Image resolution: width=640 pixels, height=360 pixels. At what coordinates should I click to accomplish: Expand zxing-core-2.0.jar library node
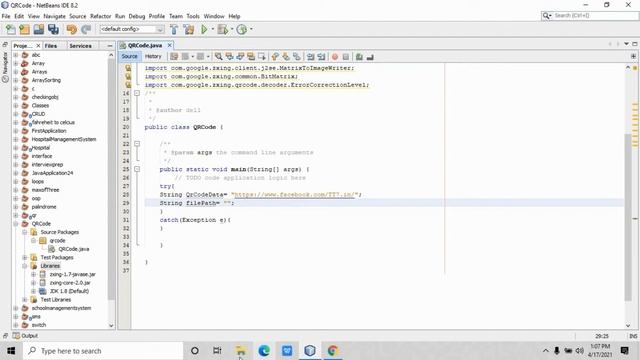tap(33, 282)
